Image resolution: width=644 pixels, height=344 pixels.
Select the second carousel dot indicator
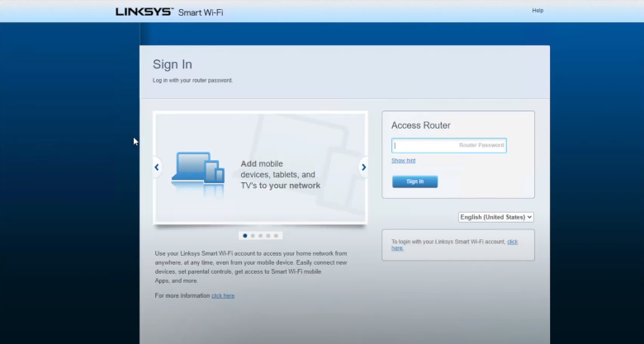pyautogui.click(x=253, y=236)
